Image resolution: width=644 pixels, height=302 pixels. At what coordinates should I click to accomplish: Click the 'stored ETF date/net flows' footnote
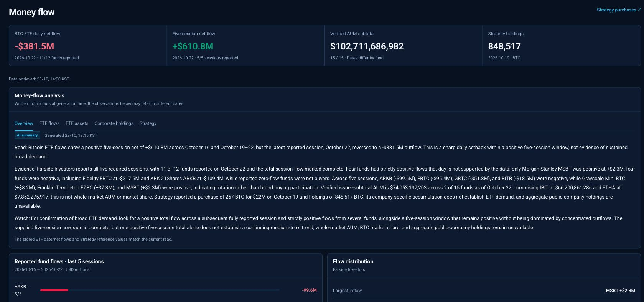click(94, 239)
